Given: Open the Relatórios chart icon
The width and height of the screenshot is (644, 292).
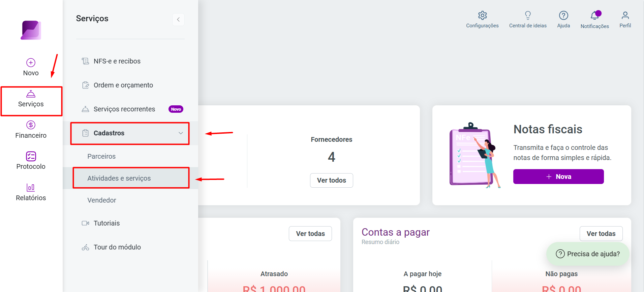Looking at the screenshot, I should tap(31, 187).
